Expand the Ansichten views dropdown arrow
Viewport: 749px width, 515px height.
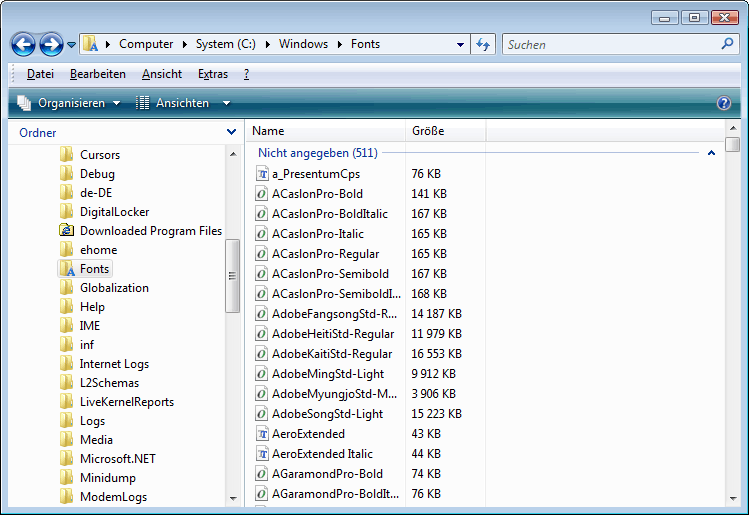click(226, 103)
